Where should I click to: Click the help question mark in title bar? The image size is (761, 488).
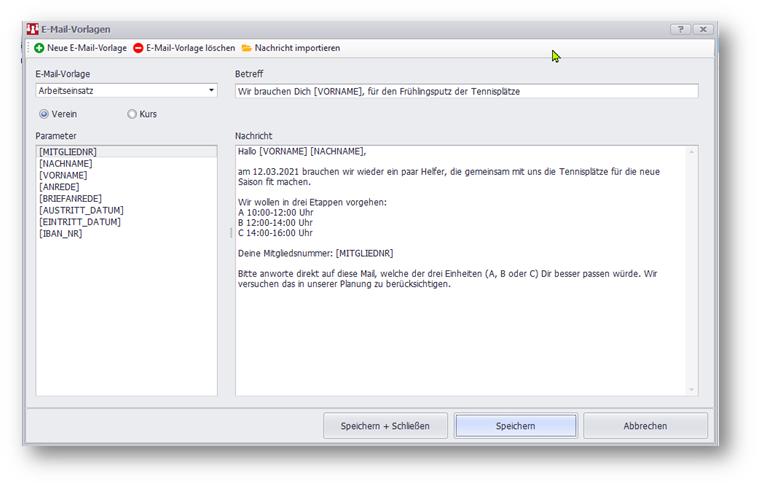(x=679, y=30)
